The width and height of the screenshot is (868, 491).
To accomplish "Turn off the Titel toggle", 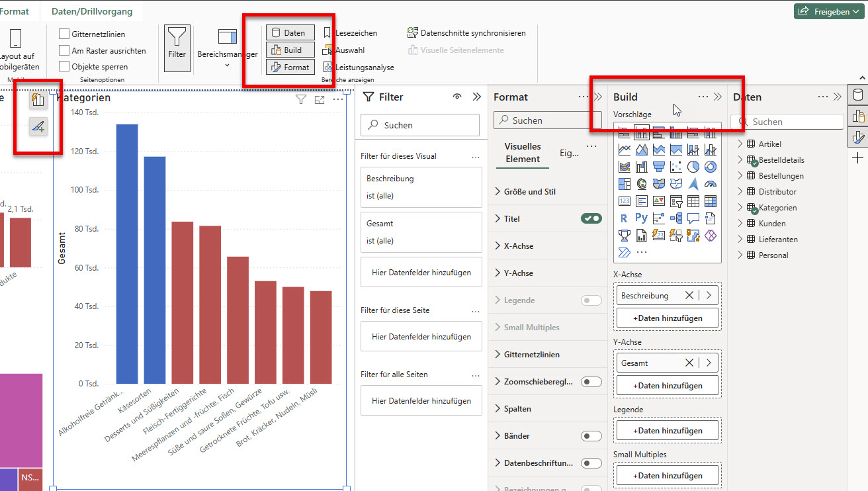I will point(591,218).
